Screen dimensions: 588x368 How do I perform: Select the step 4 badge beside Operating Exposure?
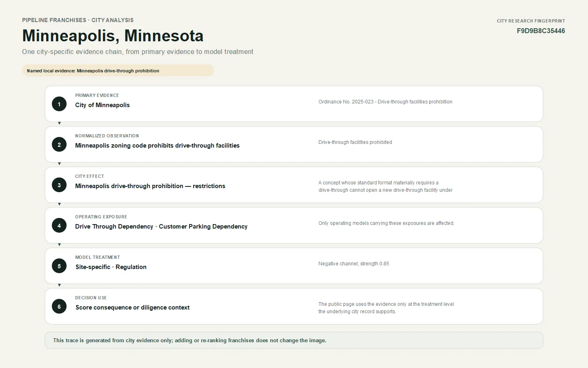(59, 225)
